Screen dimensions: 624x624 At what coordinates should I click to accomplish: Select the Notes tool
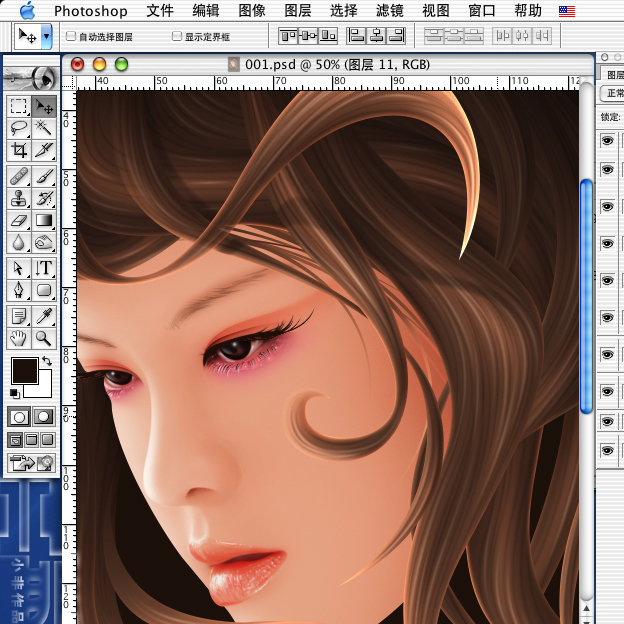click(18, 316)
